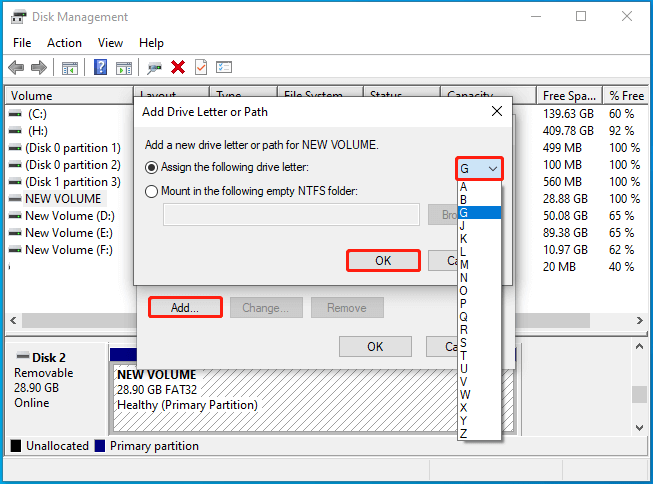Click the Disk 2 Removable label
This screenshot has height=484, width=653.
pos(44,373)
